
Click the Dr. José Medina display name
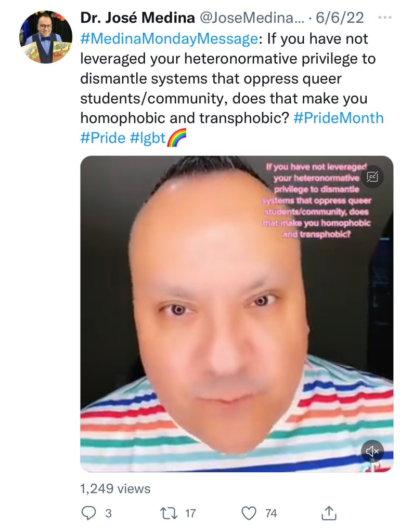137,18
